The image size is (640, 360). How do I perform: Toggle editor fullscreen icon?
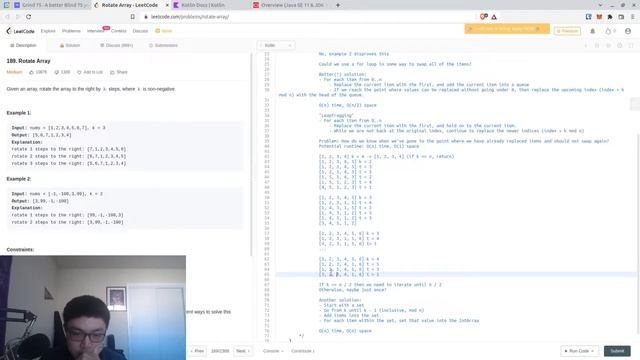631,45
